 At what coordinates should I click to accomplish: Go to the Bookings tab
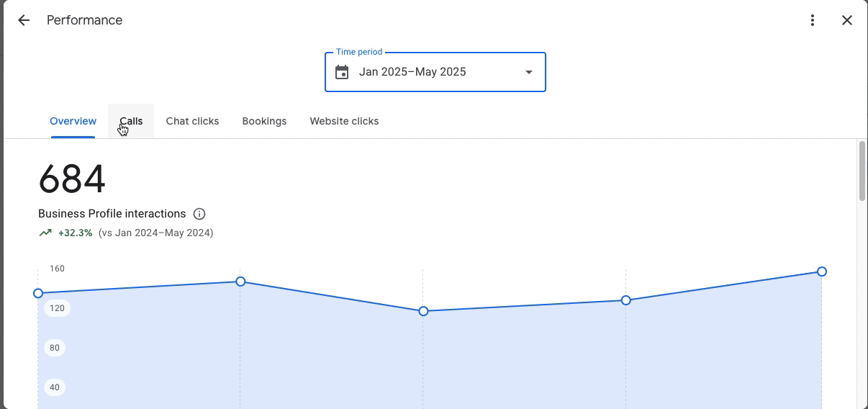tap(264, 121)
